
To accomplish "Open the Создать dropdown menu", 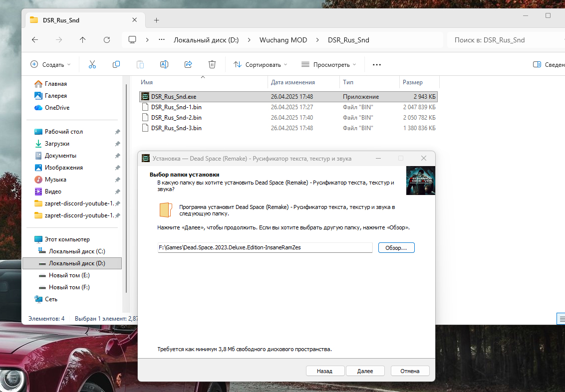I will coord(50,64).
